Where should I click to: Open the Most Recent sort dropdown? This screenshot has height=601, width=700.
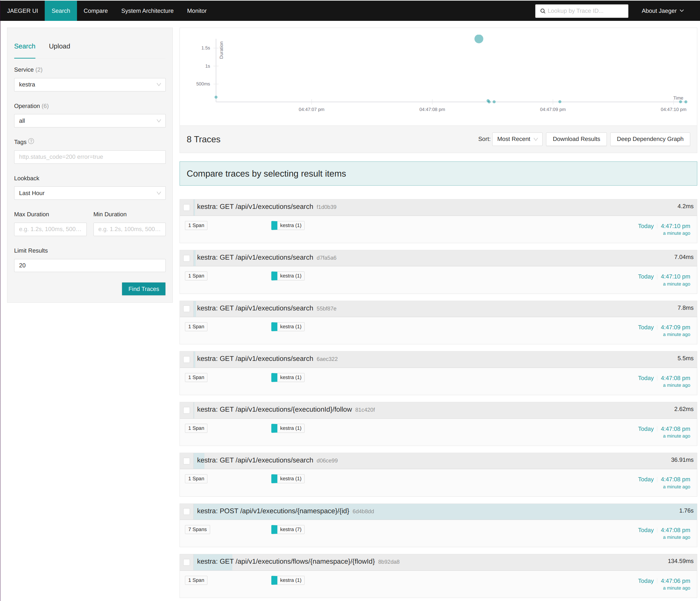point(517,139)
